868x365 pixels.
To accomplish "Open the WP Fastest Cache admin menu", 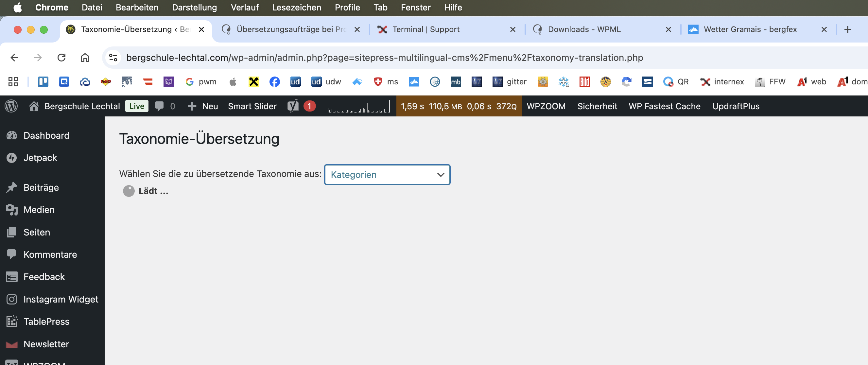I will [x=664, y=106].
